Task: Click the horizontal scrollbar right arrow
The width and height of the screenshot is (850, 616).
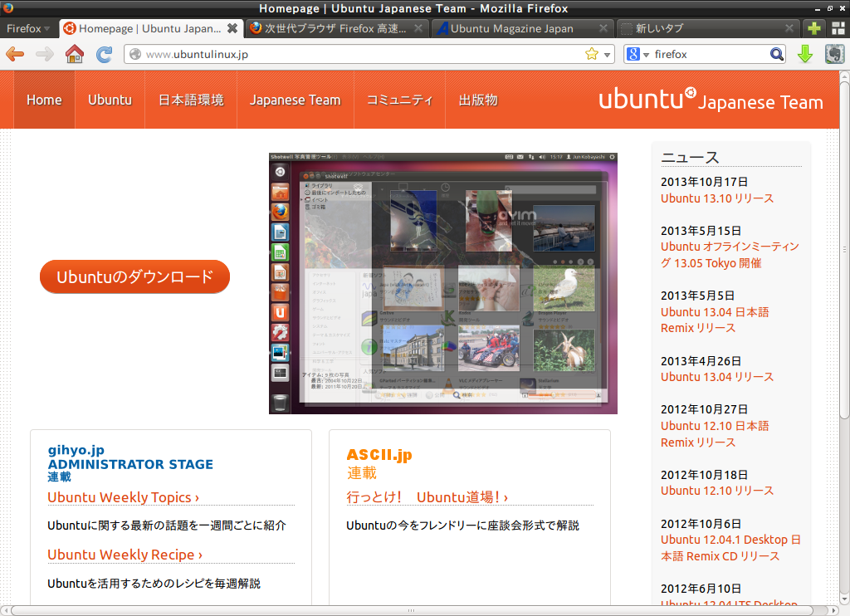Action: [833, 610]
